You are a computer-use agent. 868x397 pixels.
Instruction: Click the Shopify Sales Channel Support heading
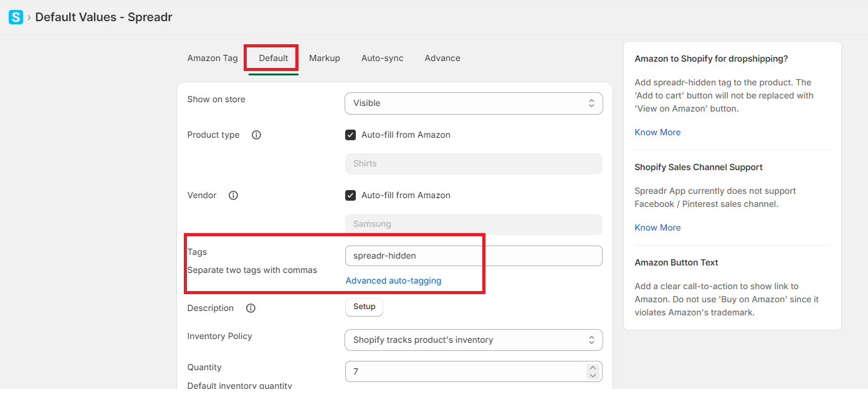click(699, 167)
